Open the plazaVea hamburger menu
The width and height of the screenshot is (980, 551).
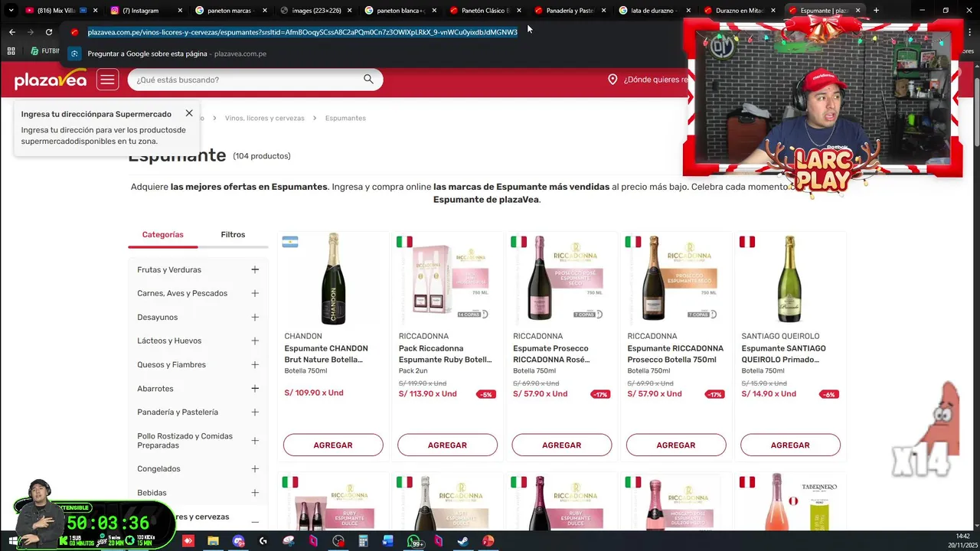(107, 80)
